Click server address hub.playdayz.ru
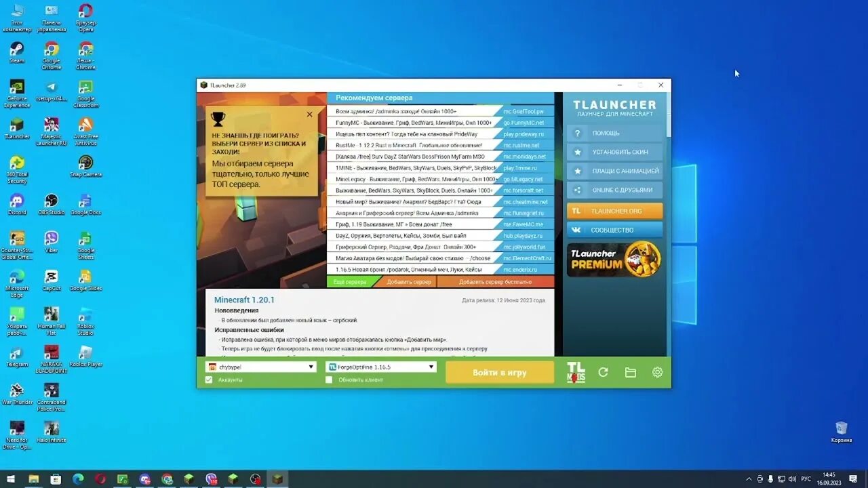 pyautogui.click(x=523, y=236)
